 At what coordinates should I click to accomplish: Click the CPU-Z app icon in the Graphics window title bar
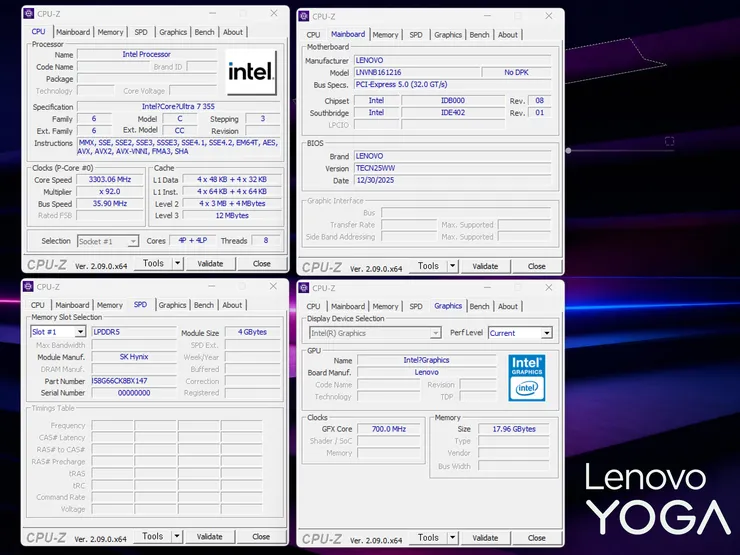pos(304,287)
